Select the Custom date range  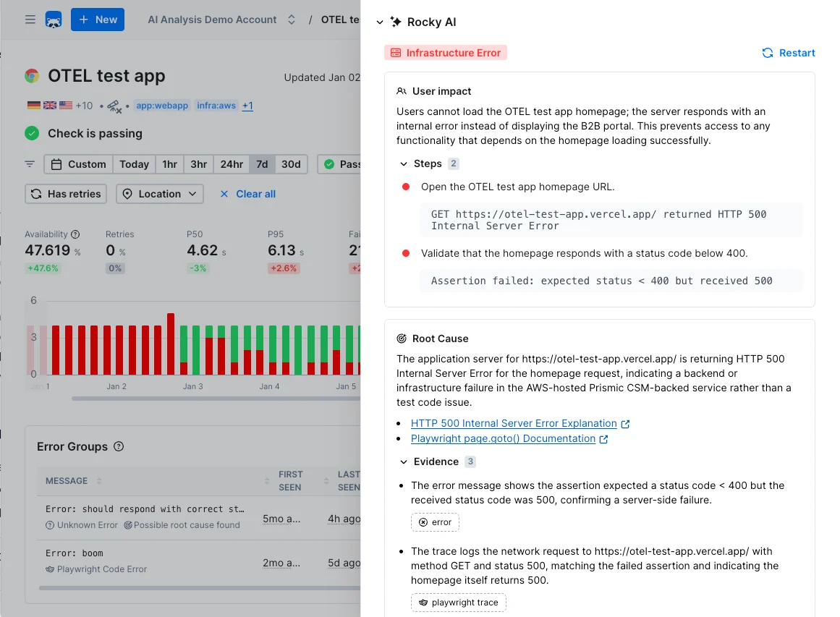[79, 164]
